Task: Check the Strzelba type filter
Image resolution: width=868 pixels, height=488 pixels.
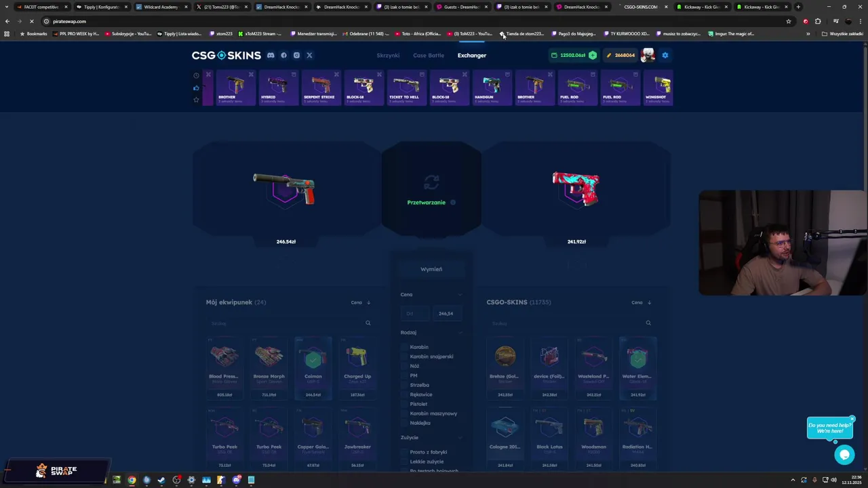Action: [405, 385]
